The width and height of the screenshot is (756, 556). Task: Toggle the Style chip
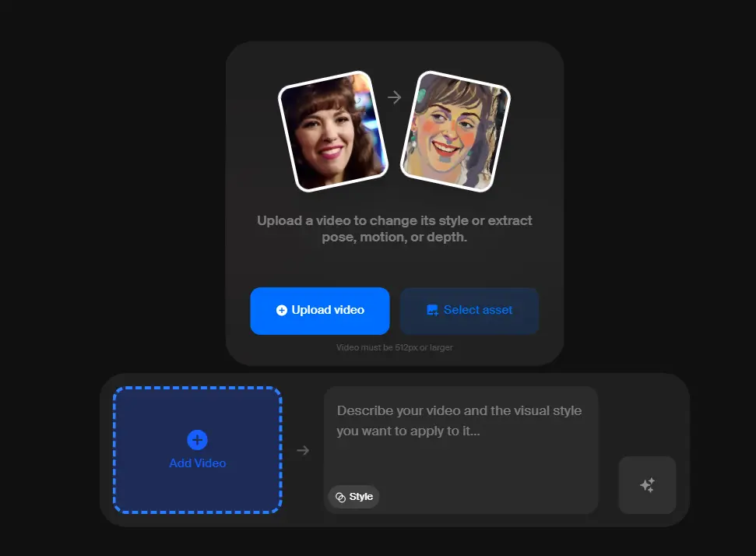[x=354, y=497]
